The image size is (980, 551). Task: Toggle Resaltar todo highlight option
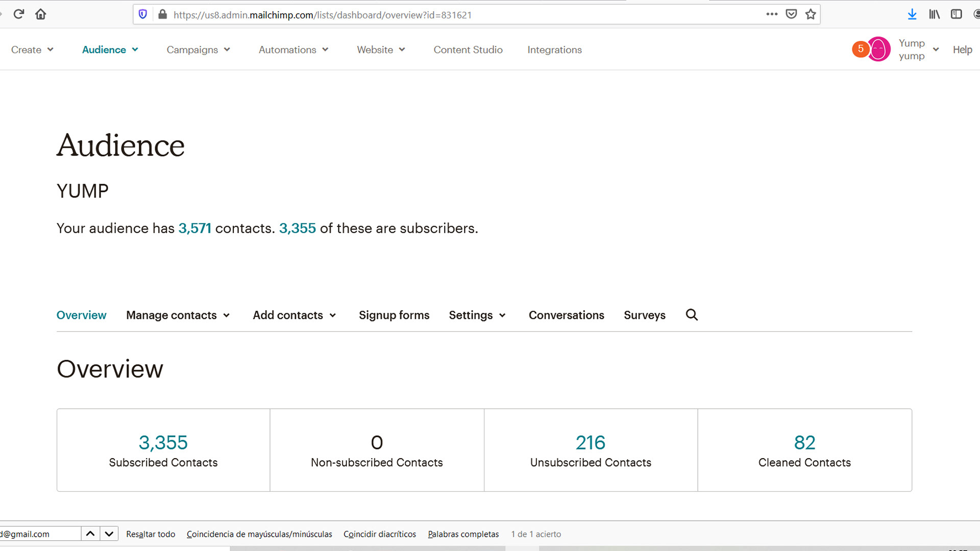(x=151, y=534)
